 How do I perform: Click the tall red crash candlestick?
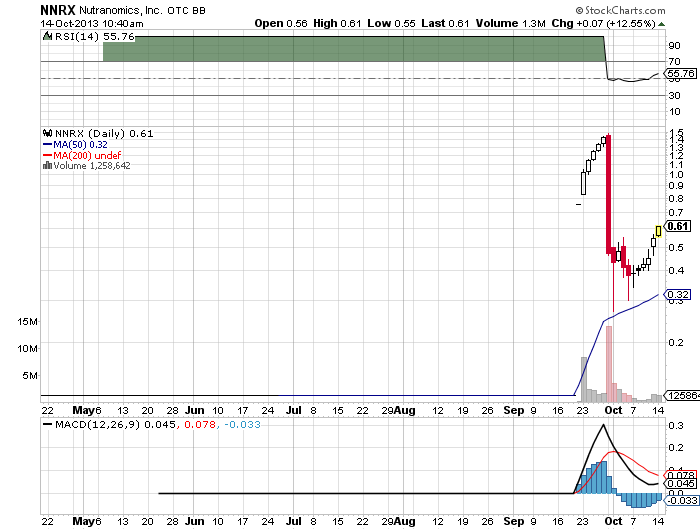point(608,194)
